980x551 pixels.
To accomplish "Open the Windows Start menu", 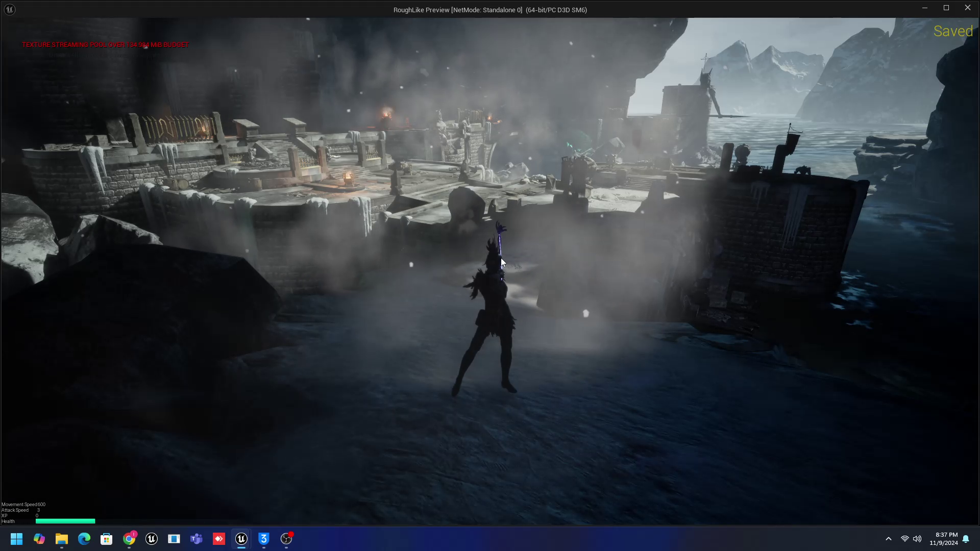I will [x=16, y=539].
